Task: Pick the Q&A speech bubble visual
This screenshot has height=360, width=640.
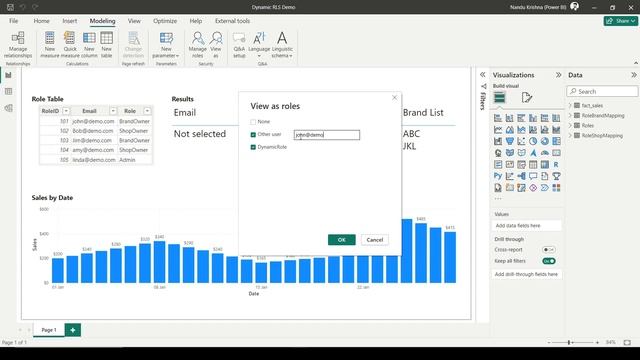Action: pyautogui.click(x=533, y=176)
